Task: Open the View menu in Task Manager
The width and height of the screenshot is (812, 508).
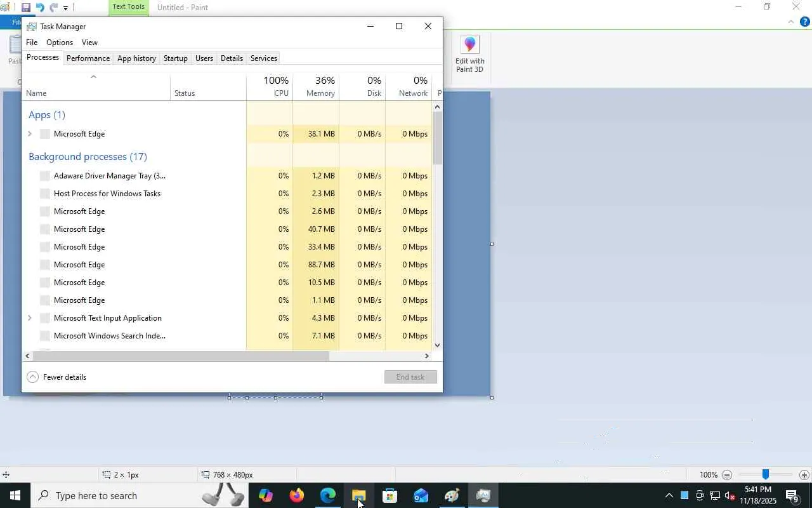Action: [89, 43]
